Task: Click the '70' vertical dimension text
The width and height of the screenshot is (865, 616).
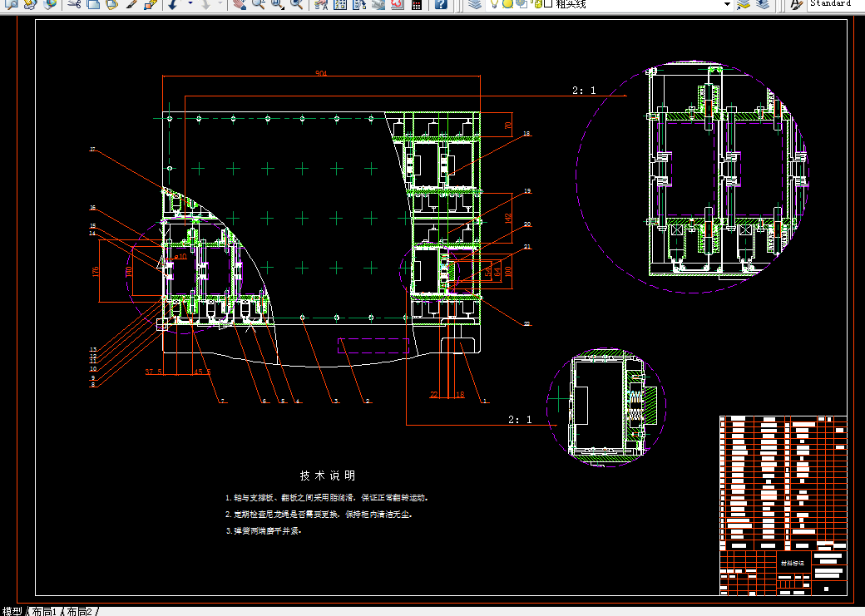Action: pos(508,126)
